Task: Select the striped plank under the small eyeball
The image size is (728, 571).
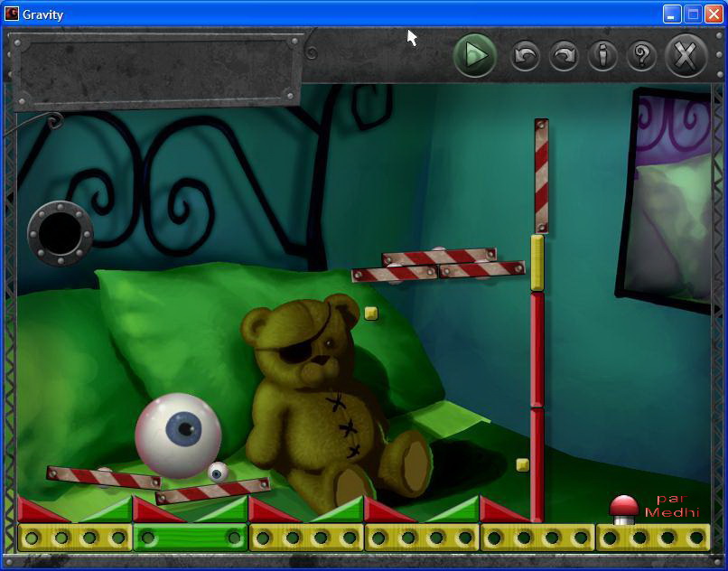Action: click(213, 491)
